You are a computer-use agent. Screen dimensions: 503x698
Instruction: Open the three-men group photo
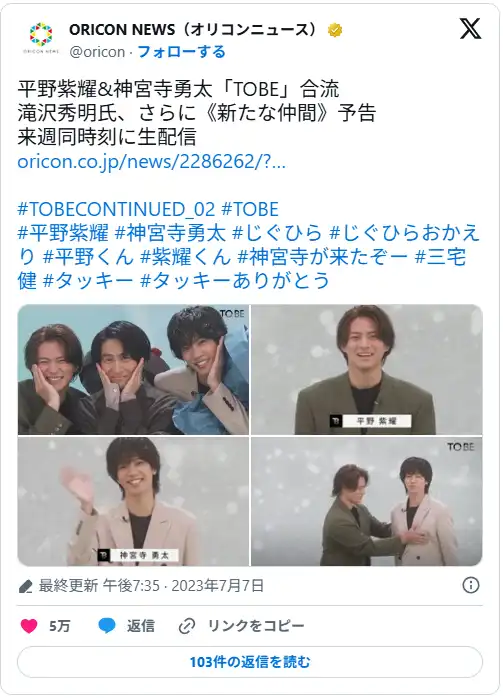click(x=133, y=369)
